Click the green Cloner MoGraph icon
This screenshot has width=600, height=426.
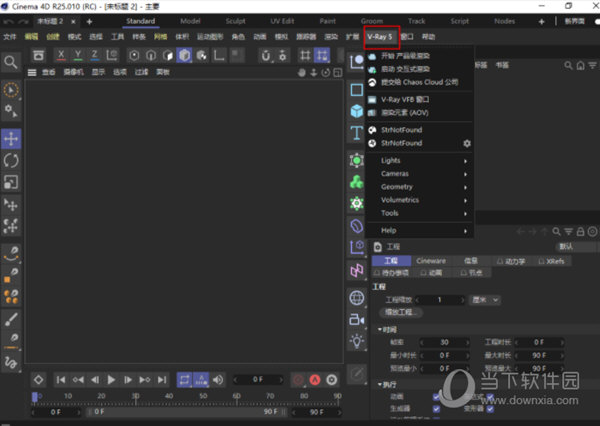click(x=357, y=182)
